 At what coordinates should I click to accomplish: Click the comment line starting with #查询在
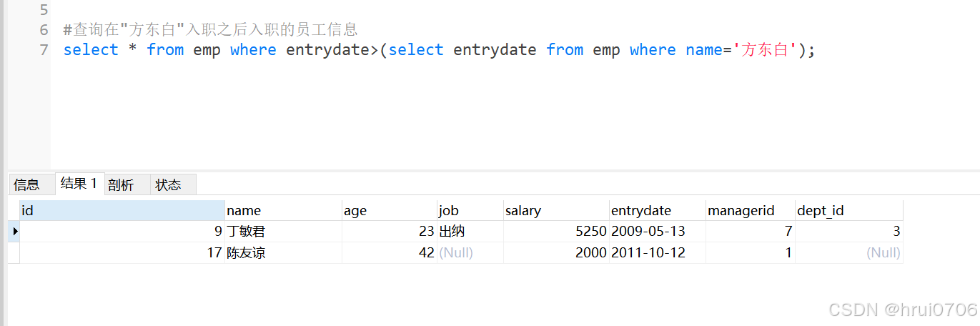211,30
